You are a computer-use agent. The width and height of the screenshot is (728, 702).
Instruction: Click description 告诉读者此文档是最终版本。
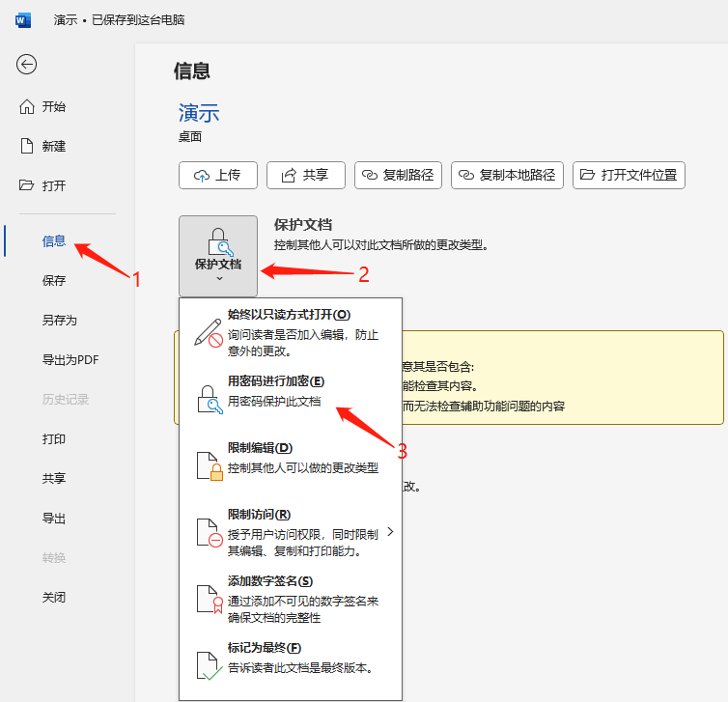click(300, 668)
